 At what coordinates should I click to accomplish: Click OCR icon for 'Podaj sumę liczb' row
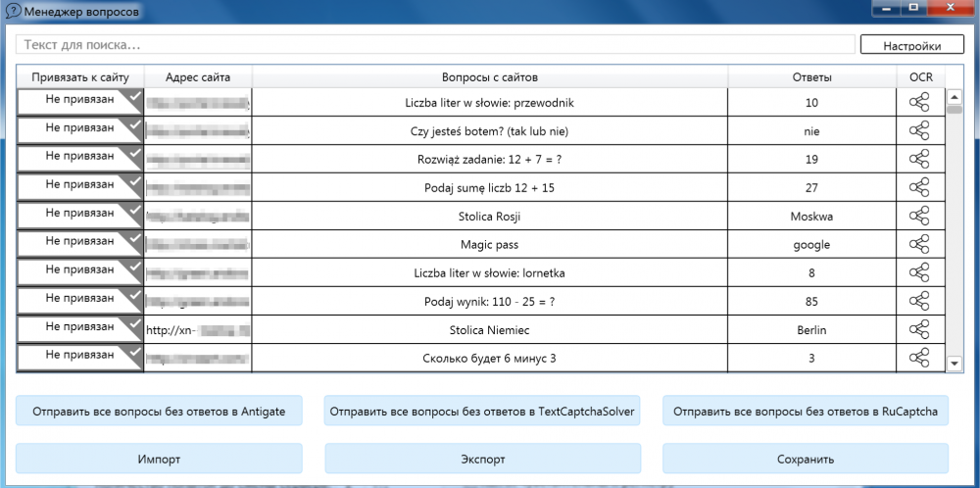(919, 187)
